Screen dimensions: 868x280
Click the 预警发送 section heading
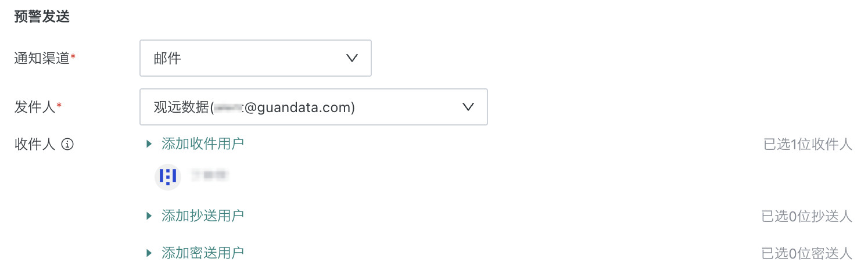[x=42, y=16]
